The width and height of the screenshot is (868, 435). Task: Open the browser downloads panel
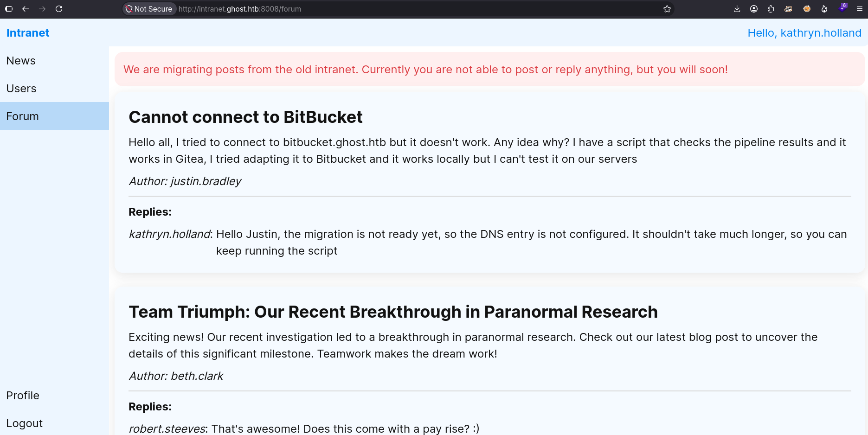pos(737,9)
